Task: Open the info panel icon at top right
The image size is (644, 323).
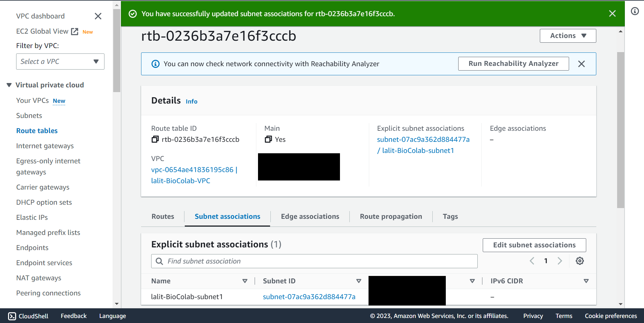Action: (635, 11)
